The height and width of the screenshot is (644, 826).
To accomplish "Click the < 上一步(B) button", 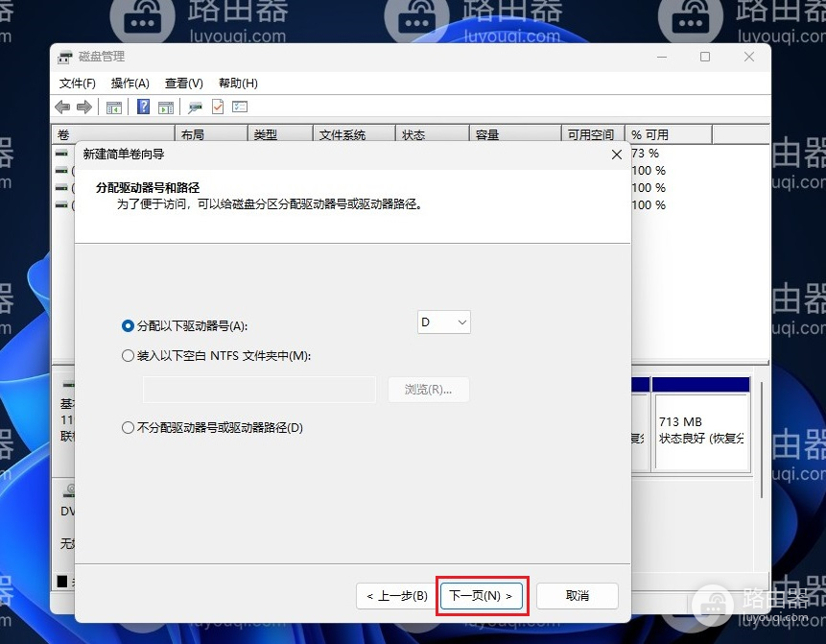I will [x=397, y=596].
